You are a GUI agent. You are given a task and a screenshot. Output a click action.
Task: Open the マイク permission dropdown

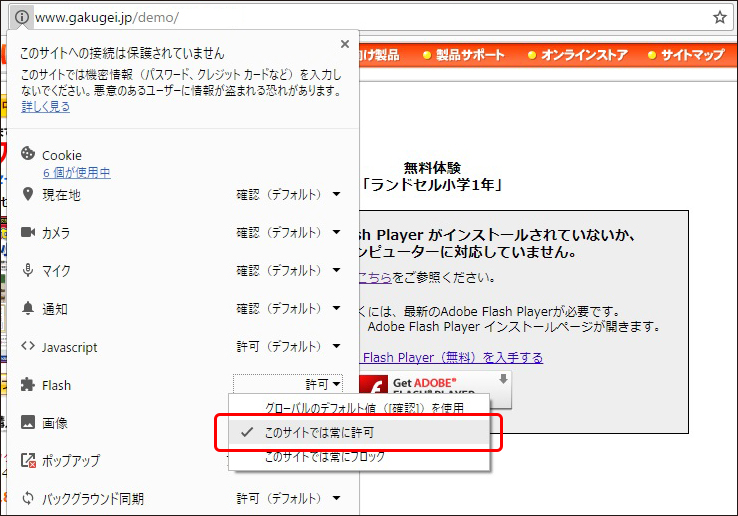(x=288, y=270)
